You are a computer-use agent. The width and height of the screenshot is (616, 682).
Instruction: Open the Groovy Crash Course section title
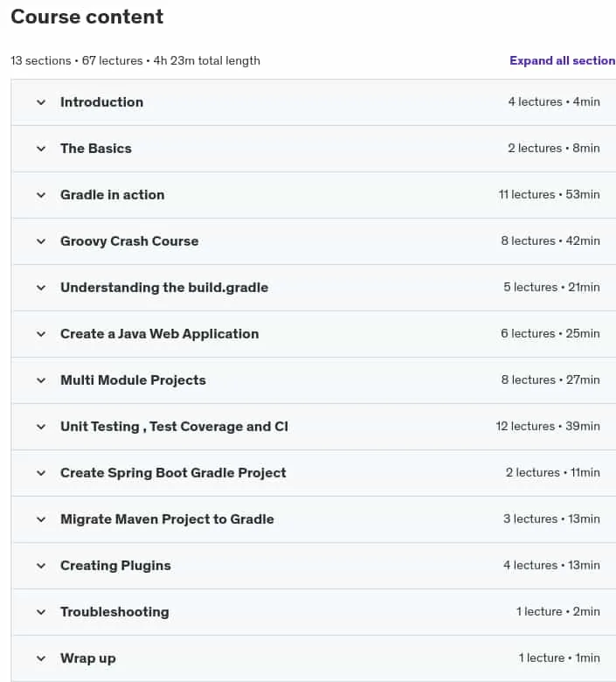129,241
